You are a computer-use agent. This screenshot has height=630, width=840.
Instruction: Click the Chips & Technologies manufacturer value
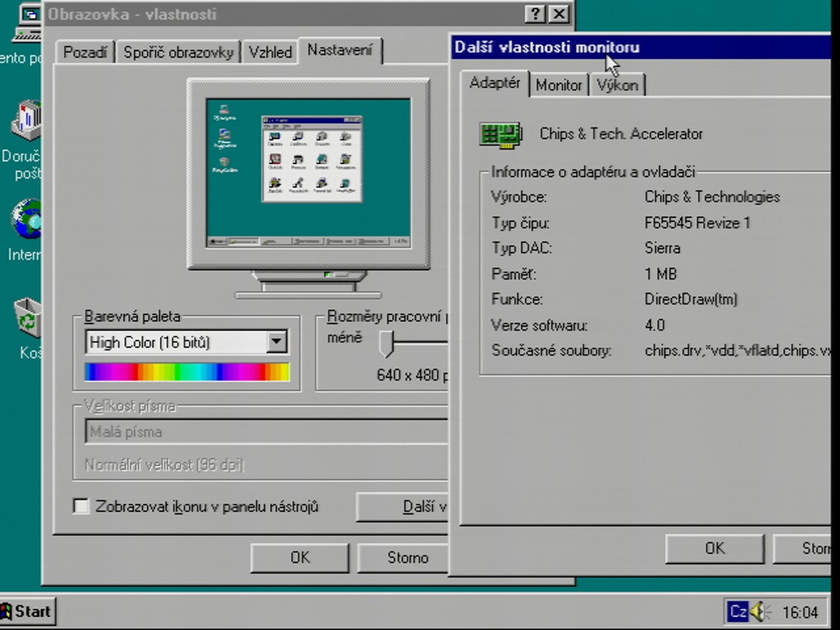point(712,197)
